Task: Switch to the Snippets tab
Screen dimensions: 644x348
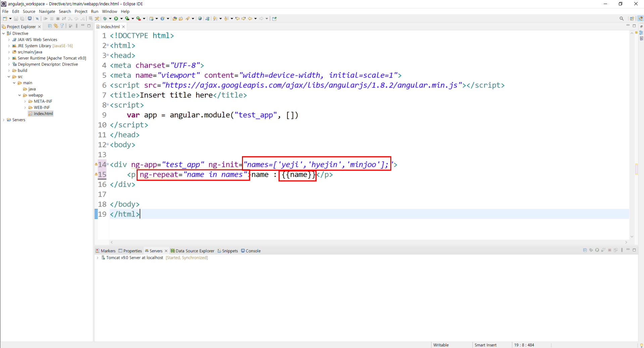Action: tap(228, 251)
